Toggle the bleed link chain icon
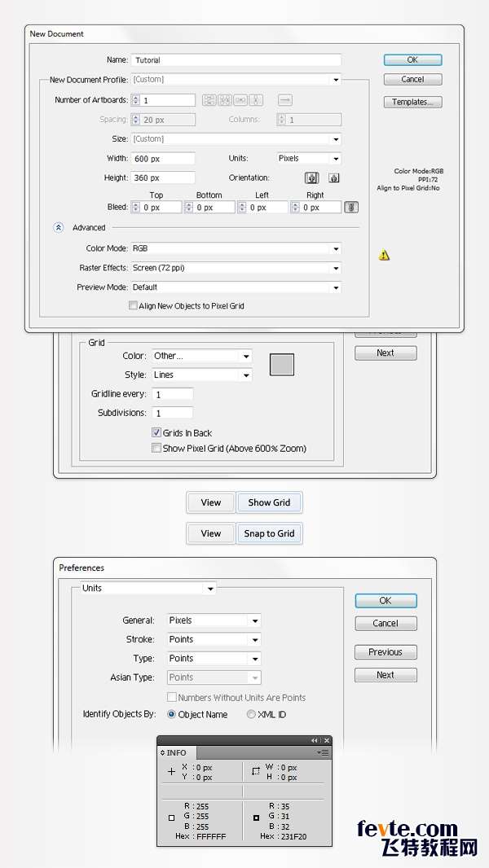The height and width of the screenshot is (868, 489). coord(351,208)
